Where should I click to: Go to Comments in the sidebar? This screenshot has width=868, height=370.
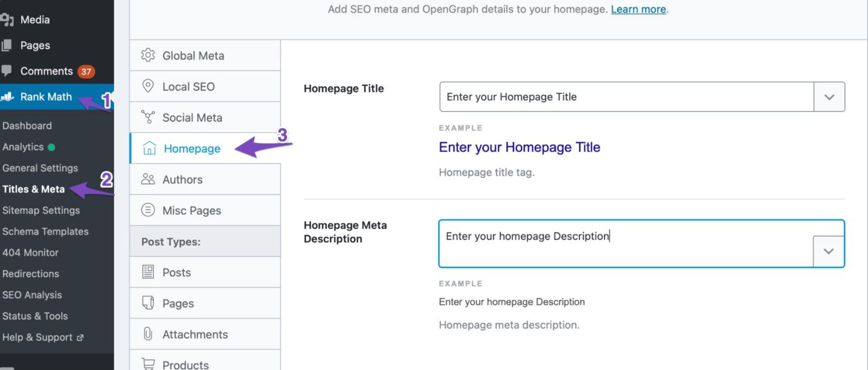point(46,71)
